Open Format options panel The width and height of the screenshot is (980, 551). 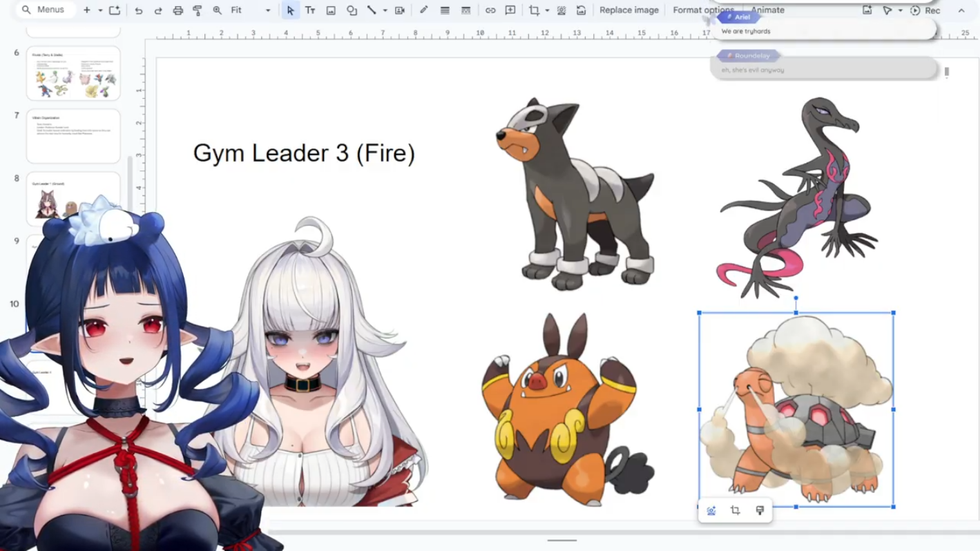(x=704, y=10)
